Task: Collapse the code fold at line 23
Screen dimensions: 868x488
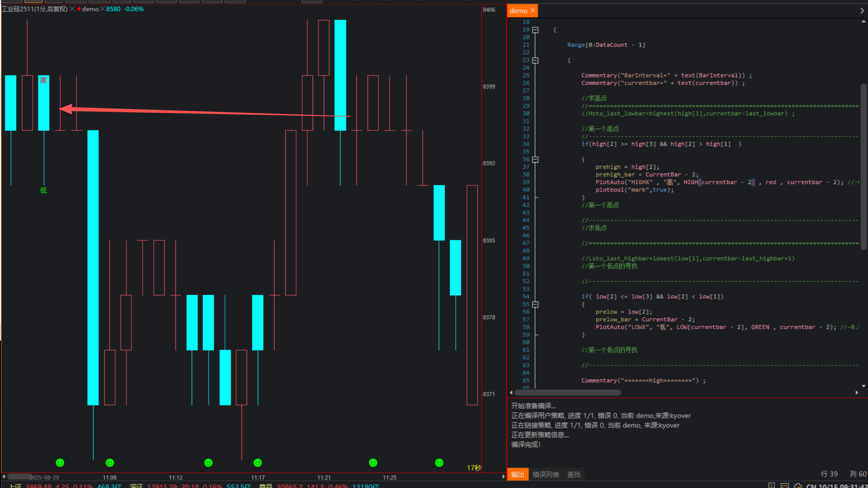Action: coord(535,60)
